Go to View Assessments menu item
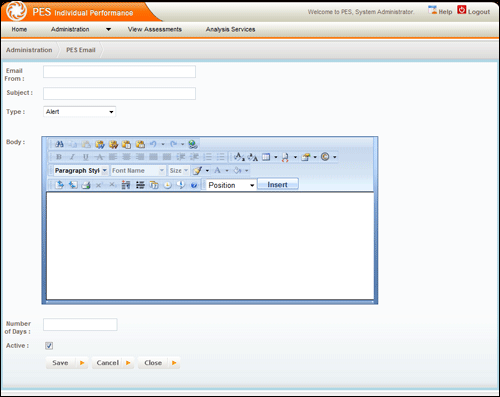Screen dimensions: 500x397 155,30
